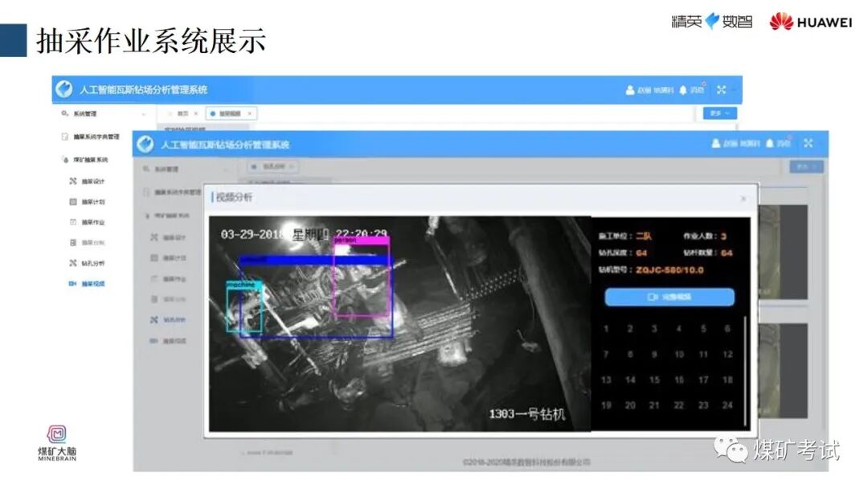
Task: Click the 1303一号钻机 caption on the video
Action: coord(526,413)
